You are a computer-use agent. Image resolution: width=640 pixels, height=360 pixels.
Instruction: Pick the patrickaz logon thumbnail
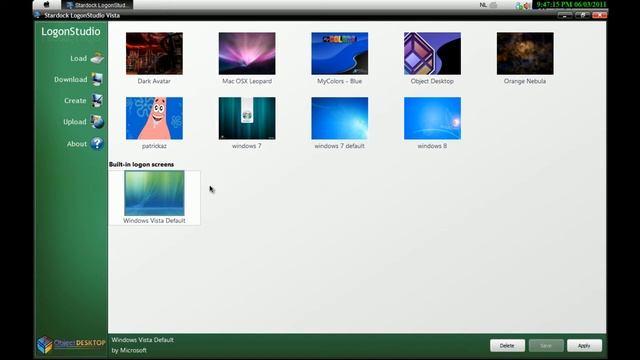[x=154, y=118]
